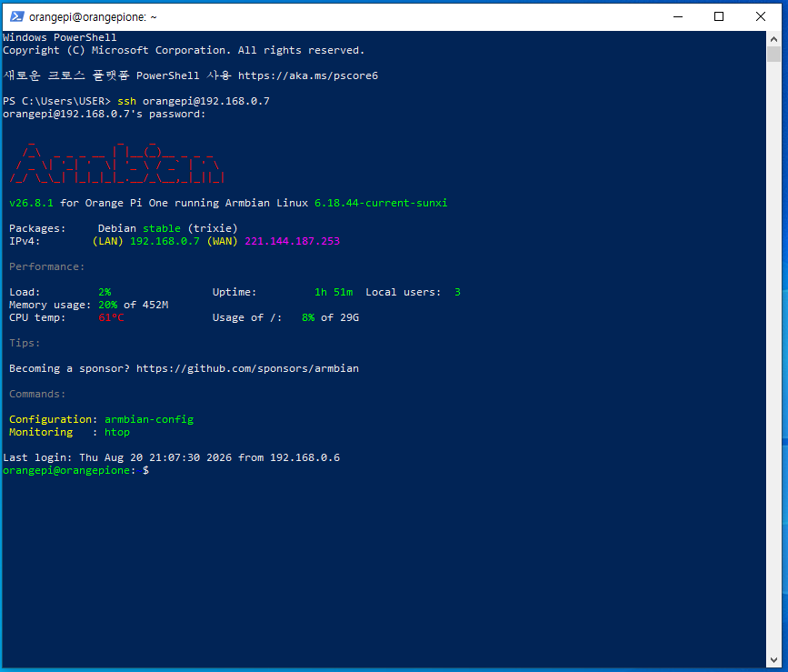The image size is (788, 672).
Task: Click the disk usage value '8%'
Action: pos(308,317)
